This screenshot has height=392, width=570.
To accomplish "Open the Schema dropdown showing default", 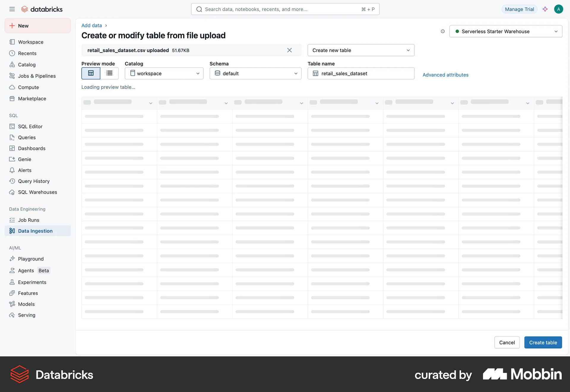I will pyautogui.click(x=255, y=73).
